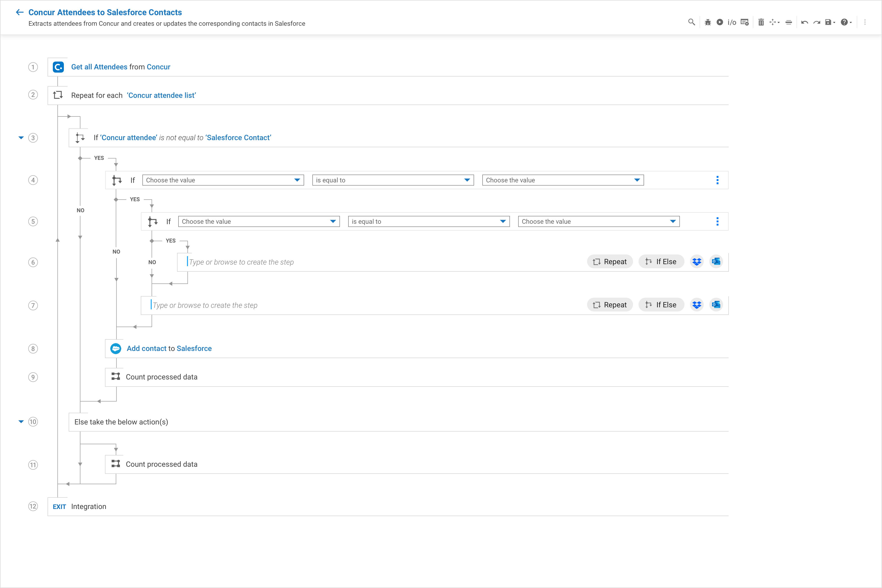
Task: Open step 4 first 'Choose the value' dropdown
Action: click(223, 180)
